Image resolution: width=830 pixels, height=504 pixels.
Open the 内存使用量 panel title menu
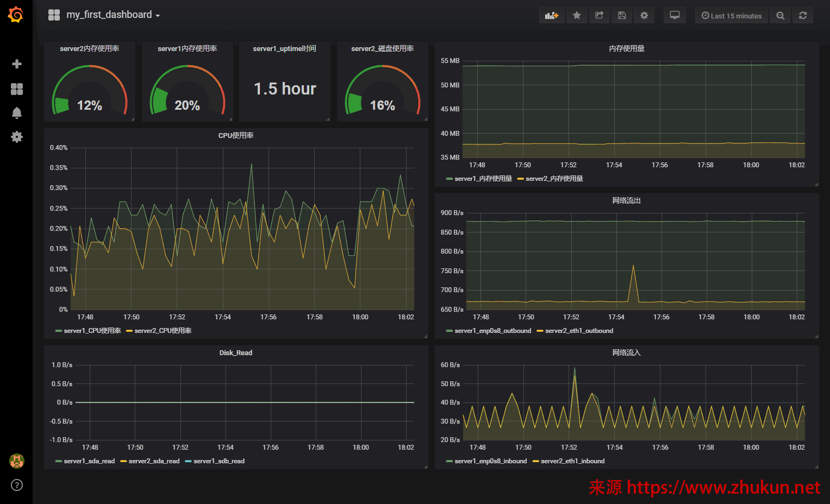point(627,48)
